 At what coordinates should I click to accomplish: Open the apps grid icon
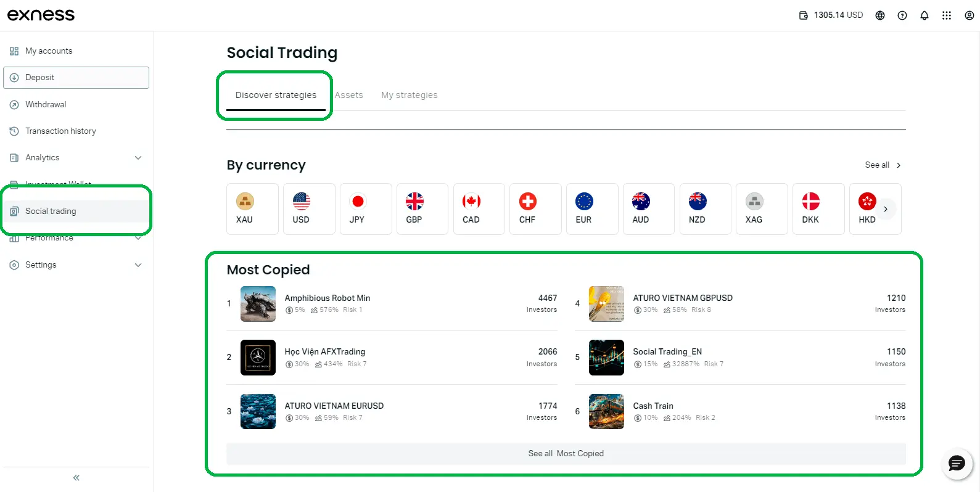(x=947, y=15)
